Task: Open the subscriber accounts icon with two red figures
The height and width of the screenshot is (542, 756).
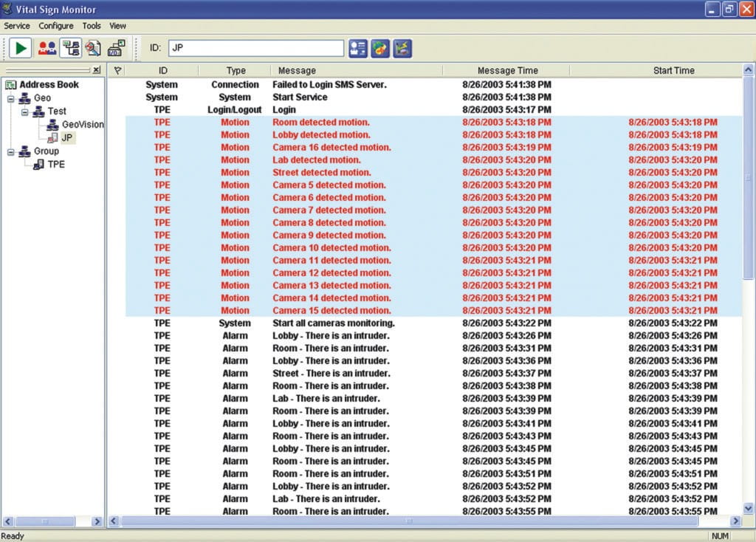Action: [x=47, y=48]
